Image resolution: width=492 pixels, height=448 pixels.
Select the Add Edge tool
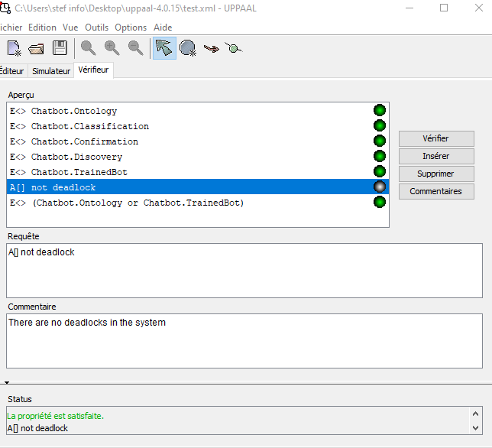pos(211,48)
